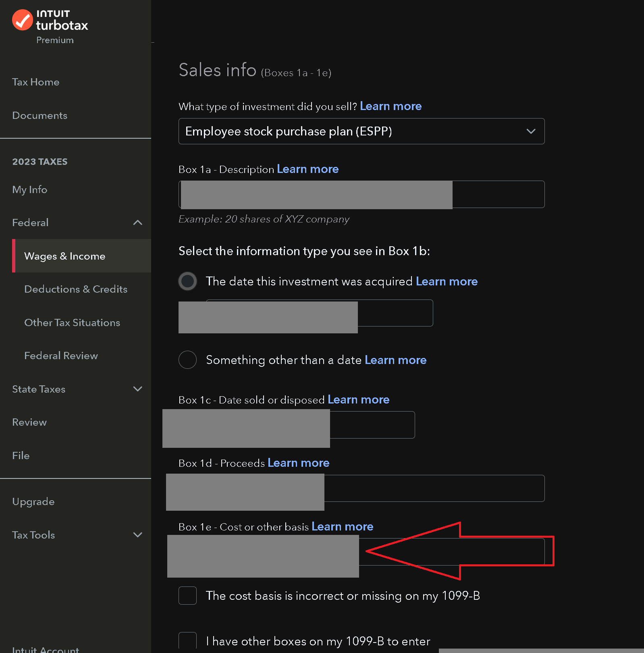This screenshot has width=644, height=653.
Task: Click Learn more for something other than date
Action: (395, 360)
